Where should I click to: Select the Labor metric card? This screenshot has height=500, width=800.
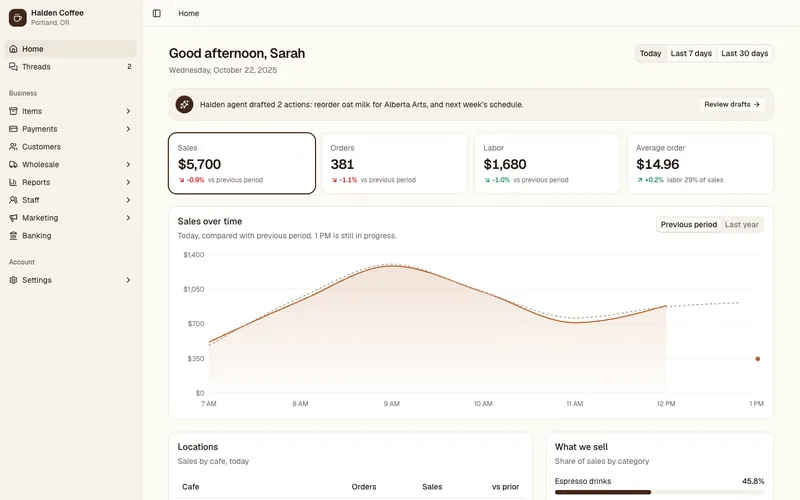click(547, 163)
